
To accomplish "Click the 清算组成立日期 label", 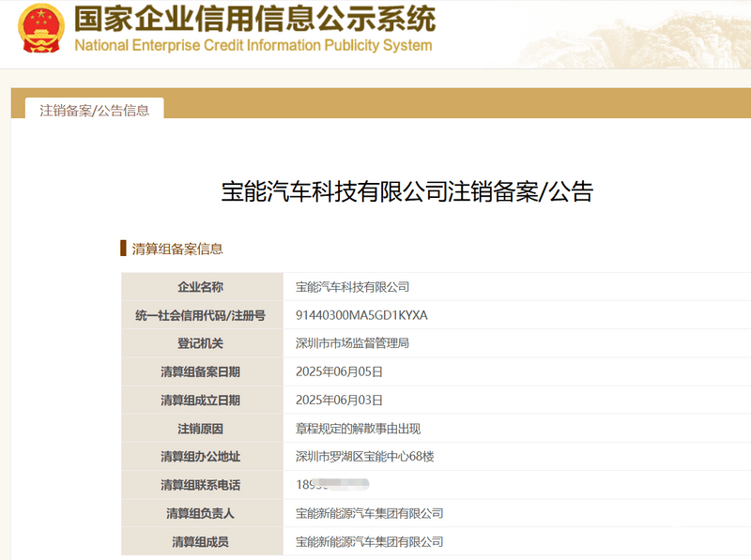I will [200, 401].
